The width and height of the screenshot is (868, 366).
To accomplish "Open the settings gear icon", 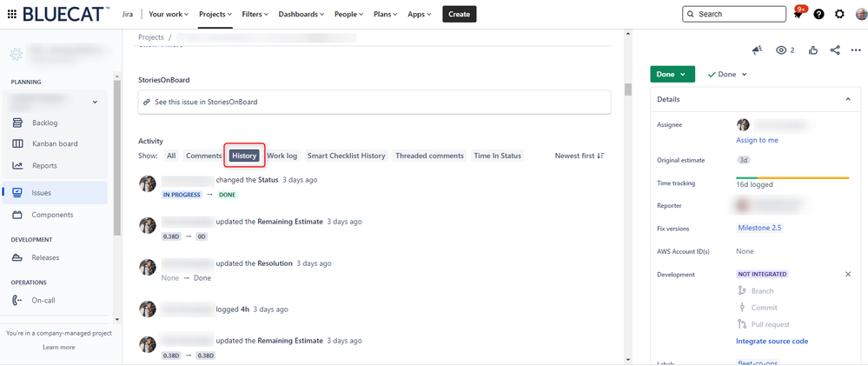I will coord(840,15).
